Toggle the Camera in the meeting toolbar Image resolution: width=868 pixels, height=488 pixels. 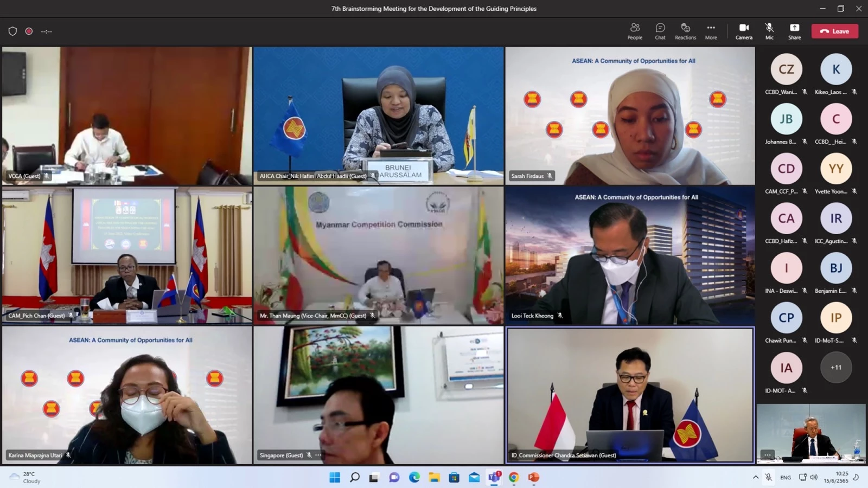coord(744,31)
